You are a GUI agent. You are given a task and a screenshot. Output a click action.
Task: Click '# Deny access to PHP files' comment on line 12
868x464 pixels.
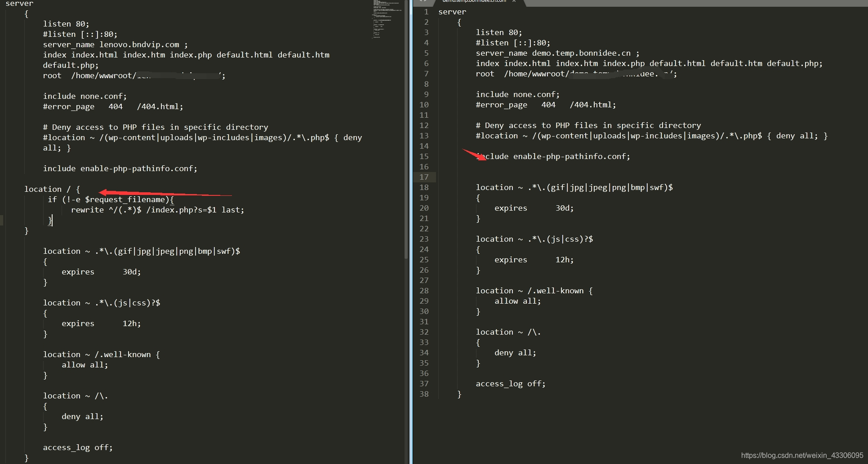(588, 125)
